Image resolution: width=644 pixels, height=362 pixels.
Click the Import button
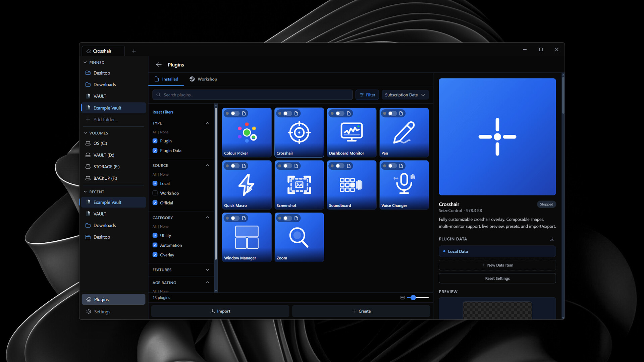click(220, 311)
